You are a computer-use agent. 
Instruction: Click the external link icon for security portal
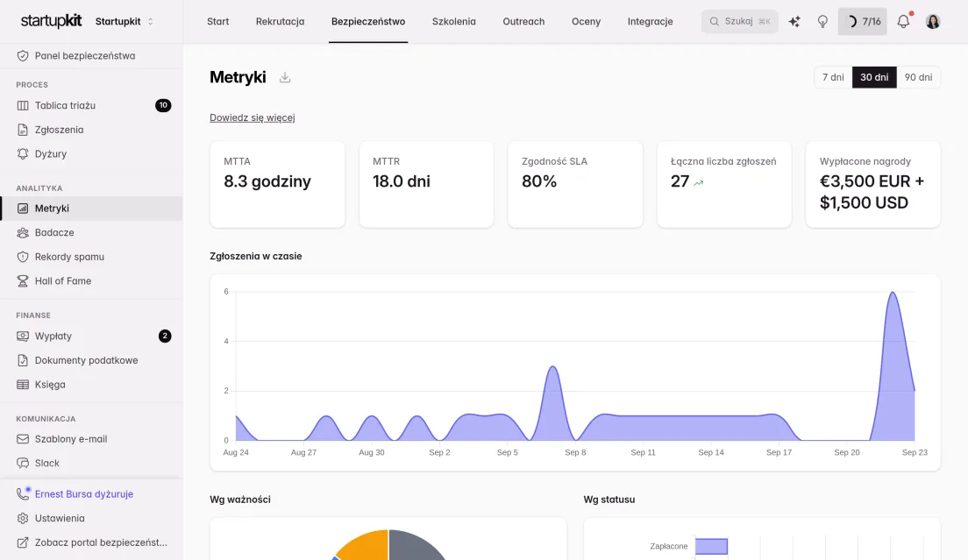23,542
